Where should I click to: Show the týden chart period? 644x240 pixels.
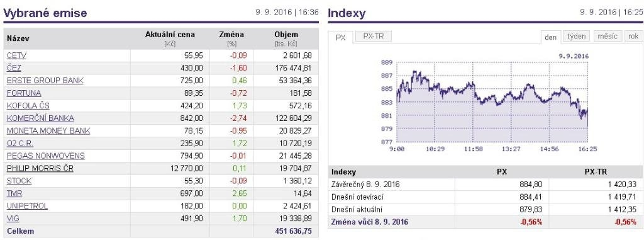click(x=576, y=37)
